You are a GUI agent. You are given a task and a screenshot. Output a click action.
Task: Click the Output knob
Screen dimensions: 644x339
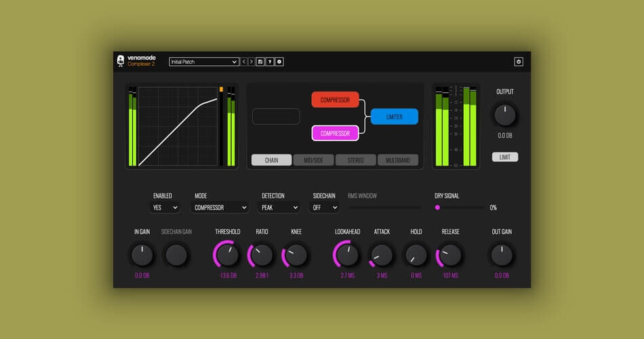[505, 115]
